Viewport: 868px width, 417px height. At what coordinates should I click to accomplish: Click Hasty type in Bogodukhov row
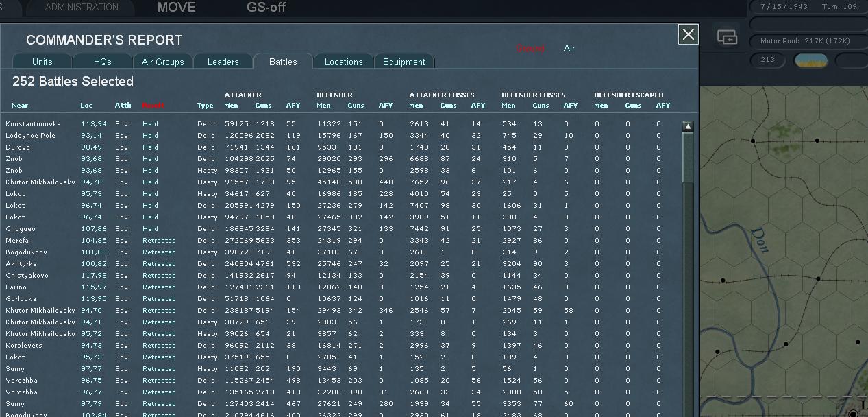(x=207, y=252)
